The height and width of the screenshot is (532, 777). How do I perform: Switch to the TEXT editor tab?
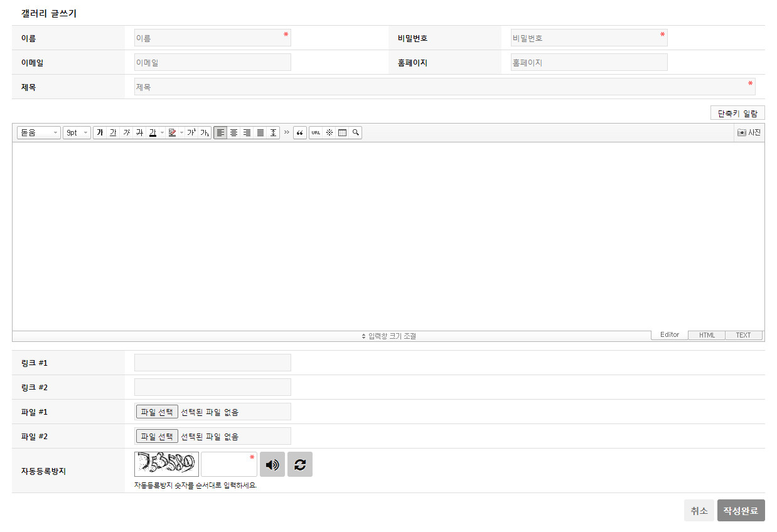(743, 335)
